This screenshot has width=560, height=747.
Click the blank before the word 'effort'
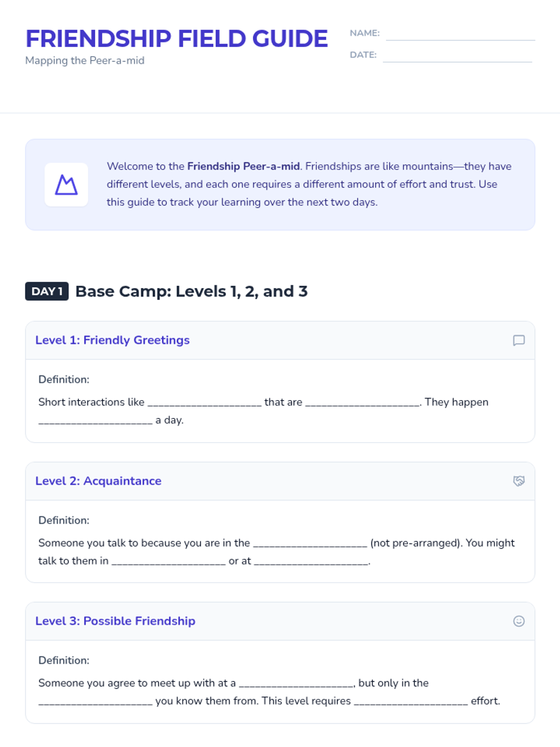[x=411, y=702]
